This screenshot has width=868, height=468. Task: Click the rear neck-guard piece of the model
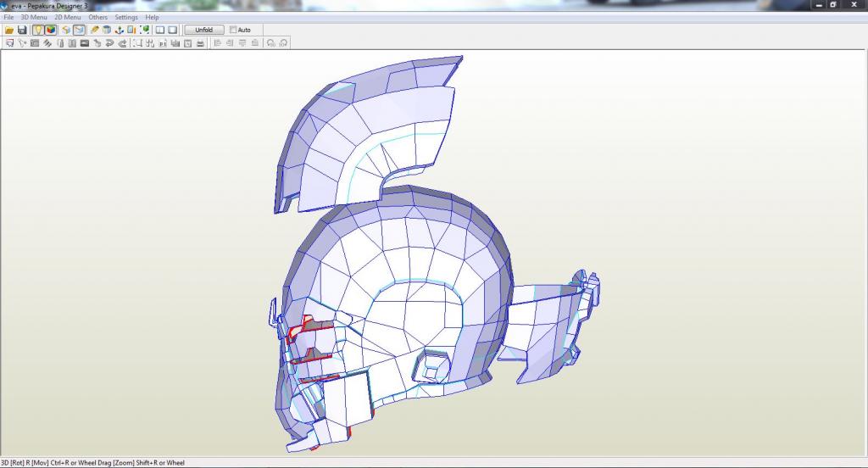548,326
